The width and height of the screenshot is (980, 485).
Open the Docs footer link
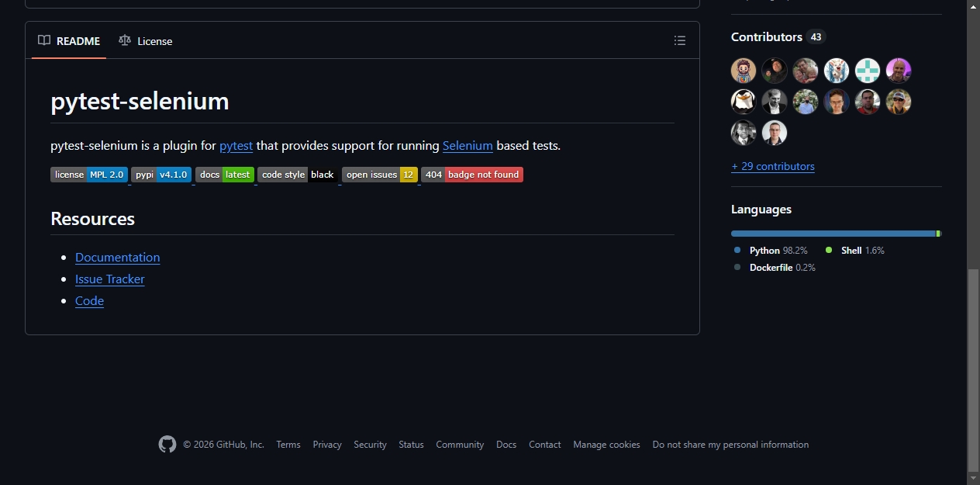point(506,445)
